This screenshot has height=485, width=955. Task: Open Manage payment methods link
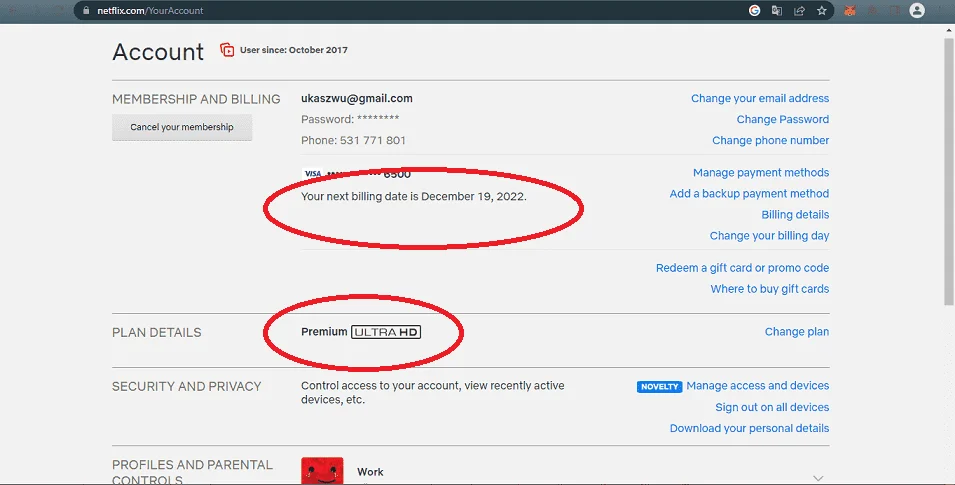point(761,172)
